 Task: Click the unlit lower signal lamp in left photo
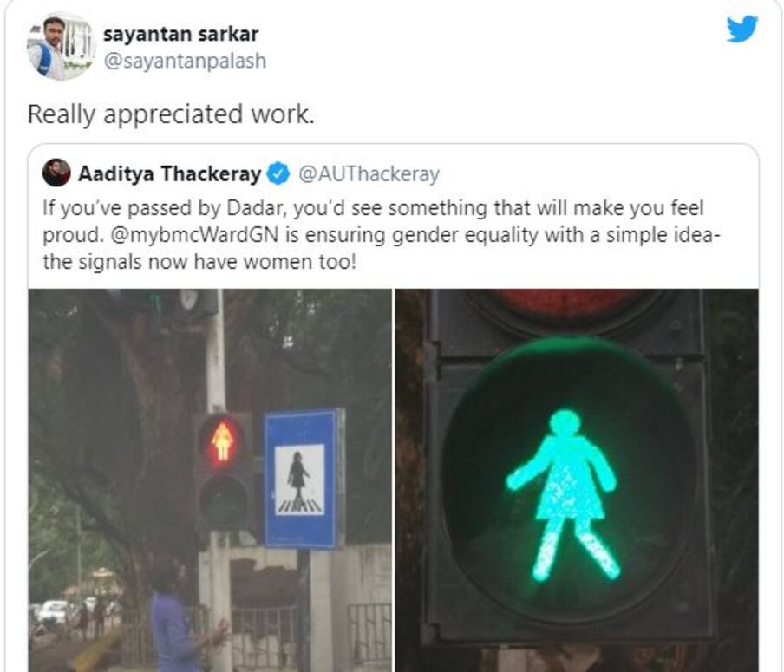[x=223, y=500]
